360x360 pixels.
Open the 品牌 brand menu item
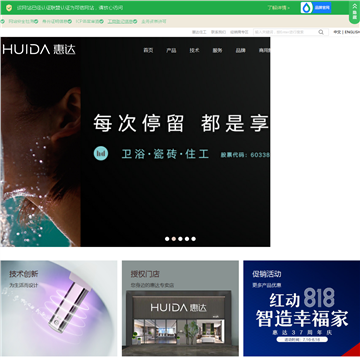(x=241, y=50)
